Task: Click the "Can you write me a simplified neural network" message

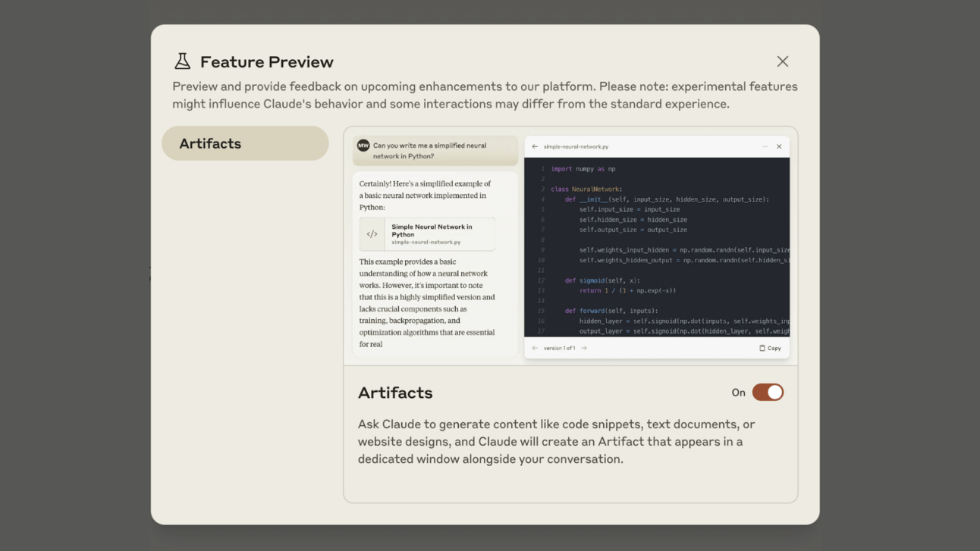Action: click(x=435, y=151)
